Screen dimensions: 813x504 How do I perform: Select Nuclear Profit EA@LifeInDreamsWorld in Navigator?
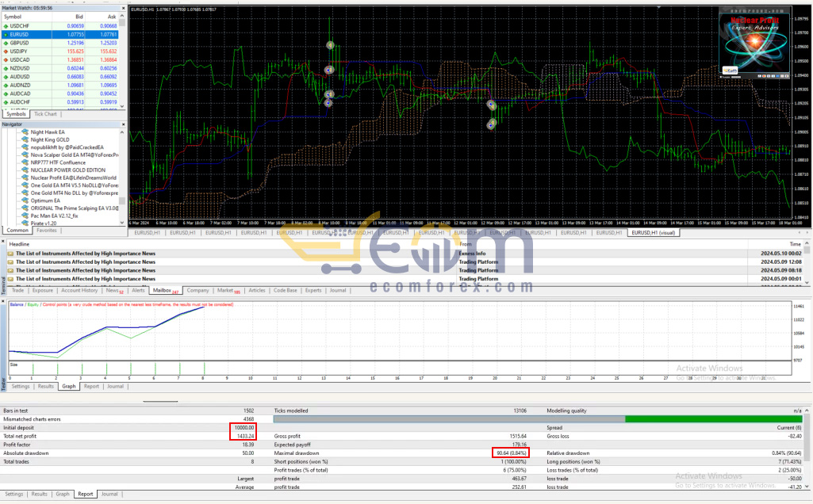point(73,178)
